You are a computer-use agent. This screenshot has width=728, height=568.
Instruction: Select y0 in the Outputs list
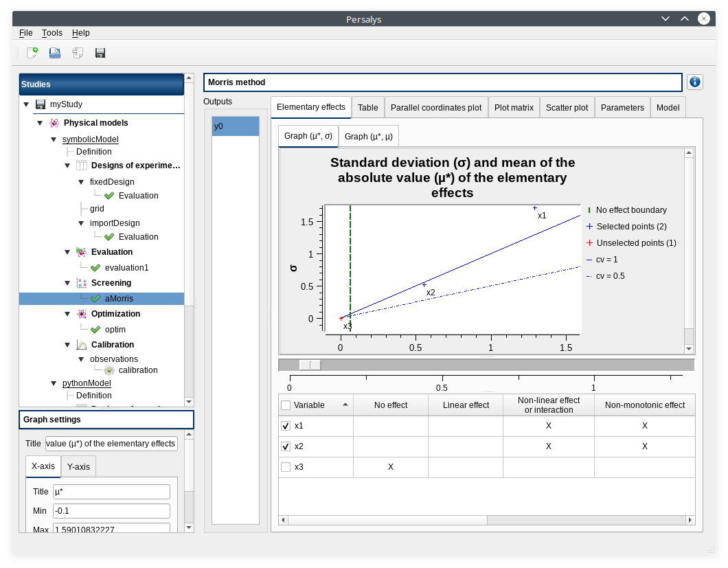click(236, 126)
